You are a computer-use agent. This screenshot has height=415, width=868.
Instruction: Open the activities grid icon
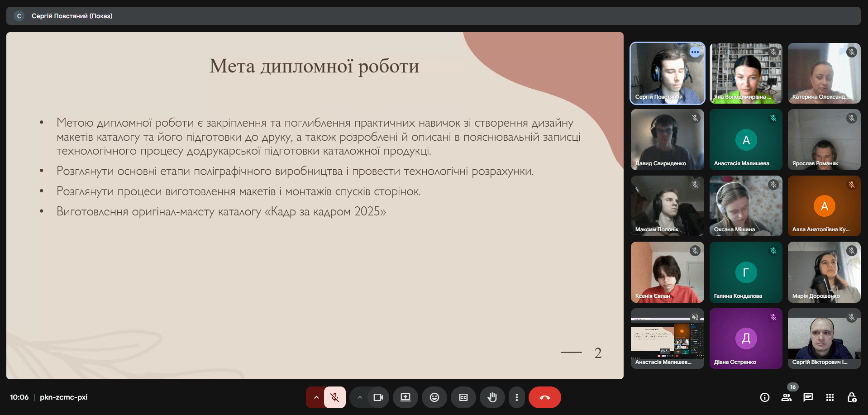pyautogui.click(x=830, y=397)
